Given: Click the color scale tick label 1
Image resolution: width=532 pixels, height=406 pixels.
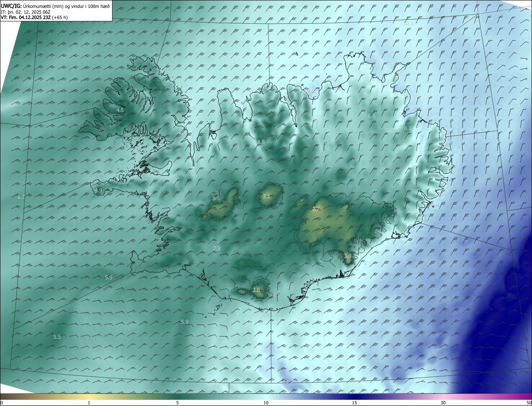Looking at the screenshot, I should tap(89, 403).
